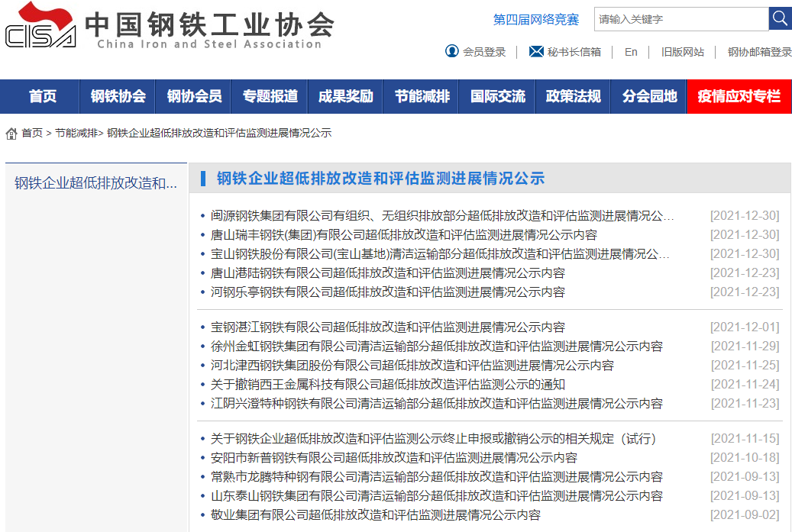Open 安阳市新普钢铁有限公司 announcement
Screen dimensions: 792x532
[x=393, y=458]
